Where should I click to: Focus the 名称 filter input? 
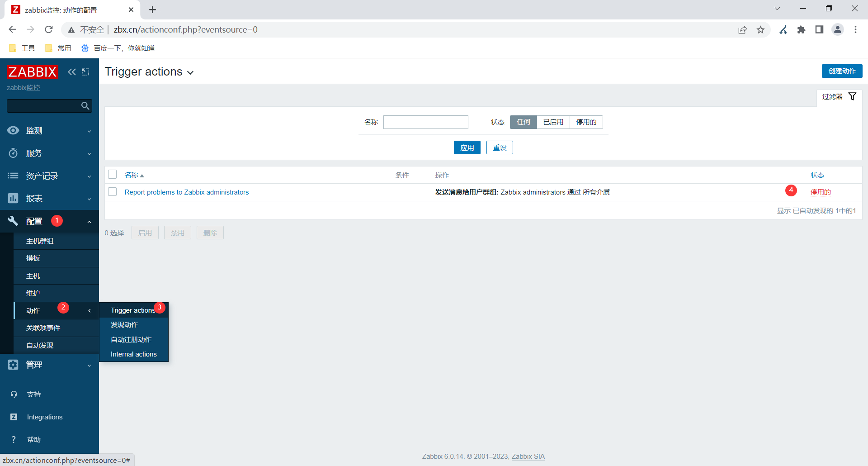(426, 122)
